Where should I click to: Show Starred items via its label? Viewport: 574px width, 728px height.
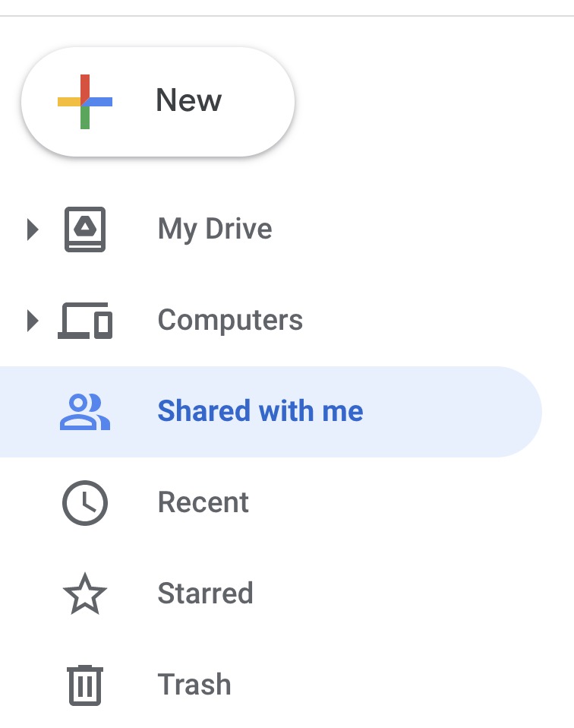[205, 594]
